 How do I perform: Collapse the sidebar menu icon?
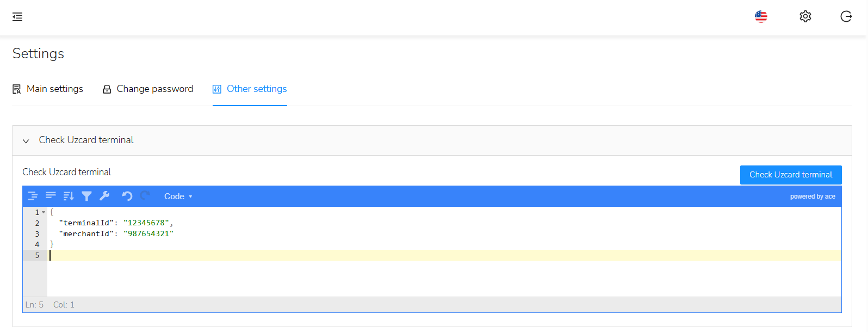click(x=17, y=17)
